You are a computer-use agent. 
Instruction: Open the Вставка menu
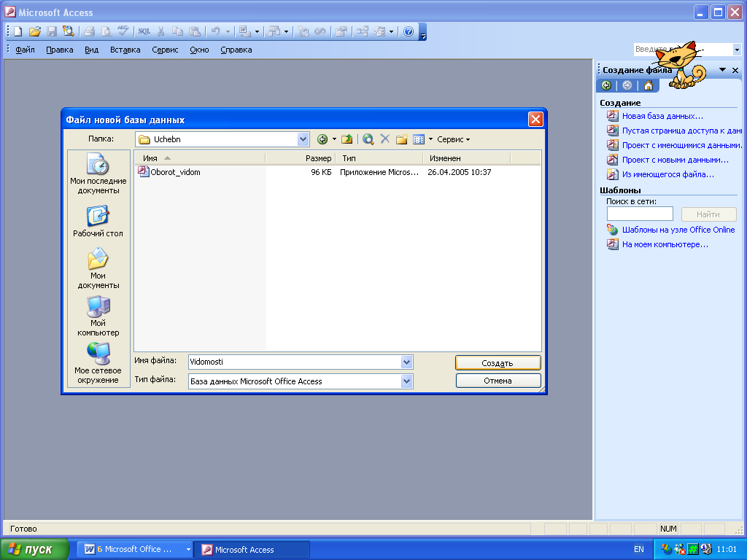[x=125, y=50]
